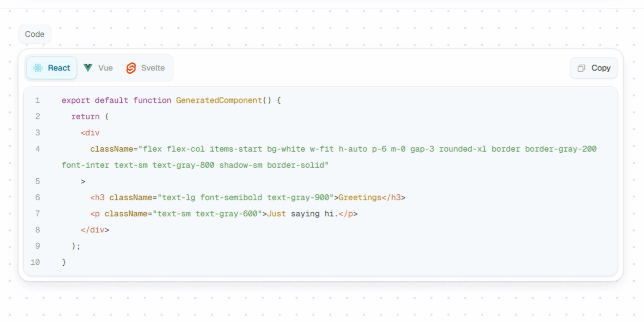
Task: Select the React code tab
Action: click(52, 68)
